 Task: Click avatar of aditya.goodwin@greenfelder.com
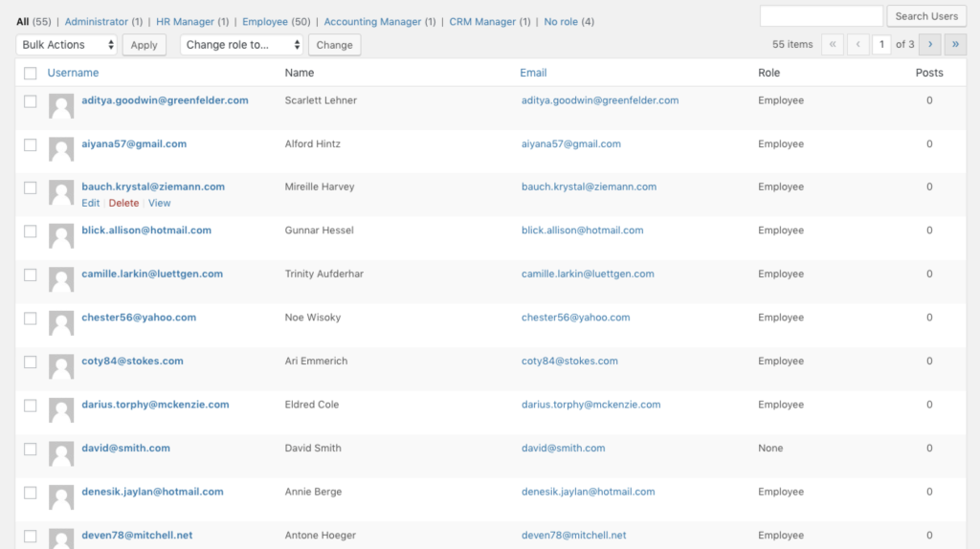coord(61,106)
